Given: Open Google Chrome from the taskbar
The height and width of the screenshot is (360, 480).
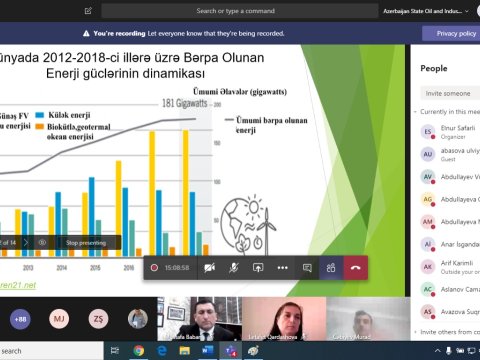Looking at the screenshot, I should (x=139, y=351).
